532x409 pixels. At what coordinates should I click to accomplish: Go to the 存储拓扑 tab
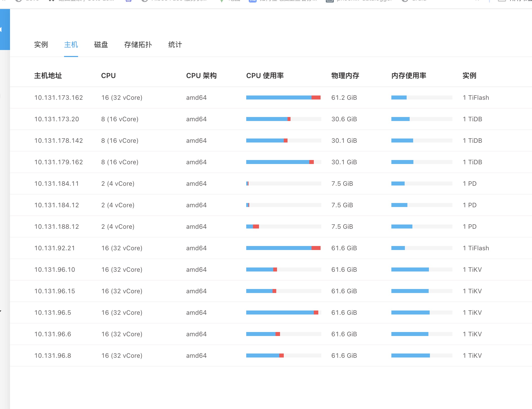click(138, 45)
